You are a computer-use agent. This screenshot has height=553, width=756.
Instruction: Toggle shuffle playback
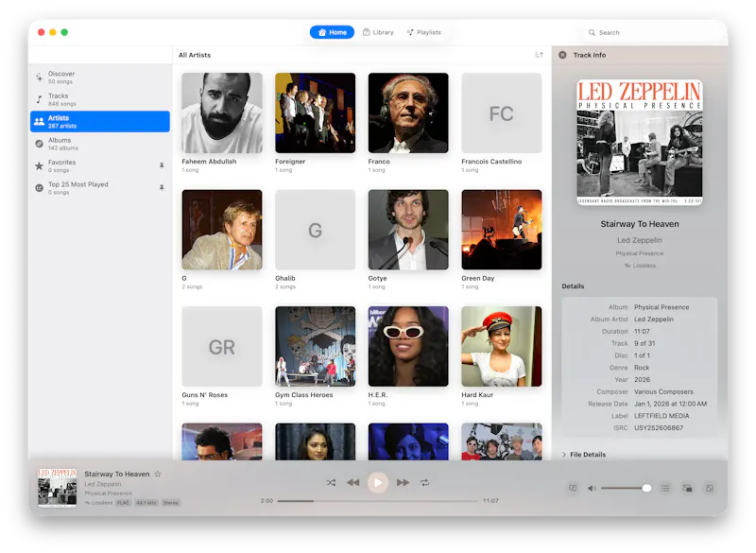point(331,483)
